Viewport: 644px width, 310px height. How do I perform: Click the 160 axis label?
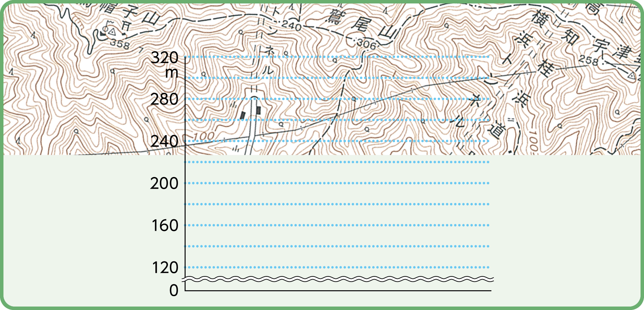165,225
